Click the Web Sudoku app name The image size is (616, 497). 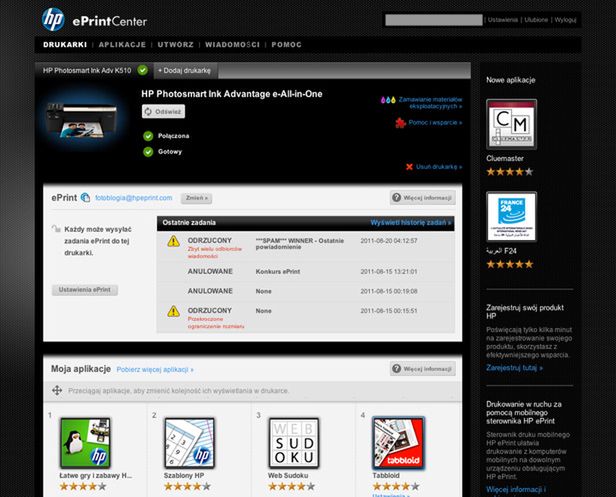tap(288, 475)
